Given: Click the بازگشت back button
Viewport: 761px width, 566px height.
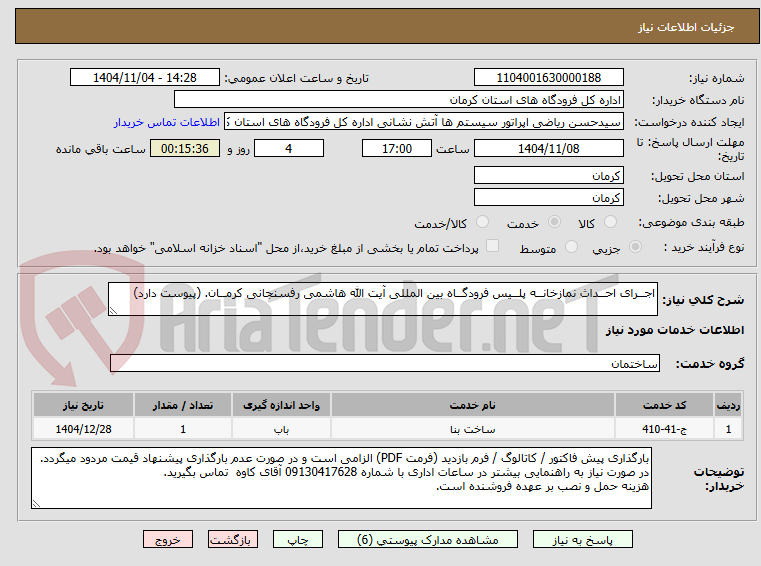Looking at the screenshot, I should click(232, 539).
